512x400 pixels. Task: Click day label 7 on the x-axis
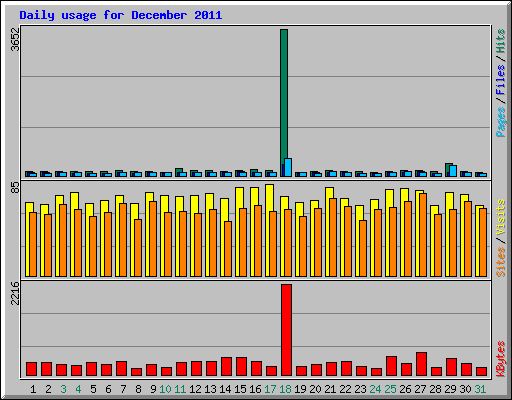(123, 389)
